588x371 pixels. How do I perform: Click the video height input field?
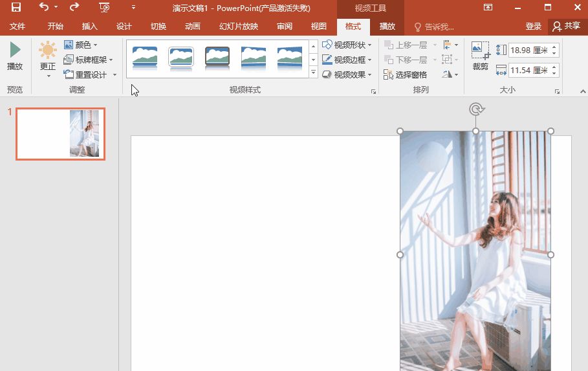528,51
